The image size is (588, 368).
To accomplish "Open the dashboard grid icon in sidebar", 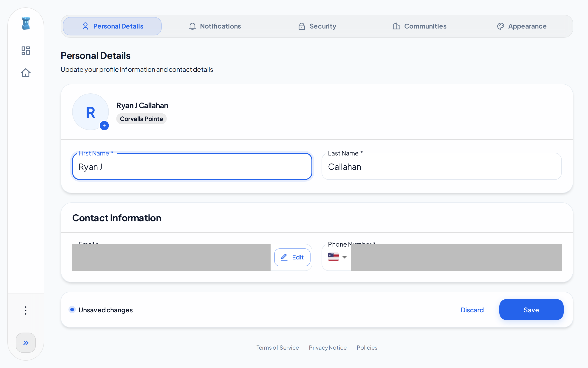I will point(26,51).
